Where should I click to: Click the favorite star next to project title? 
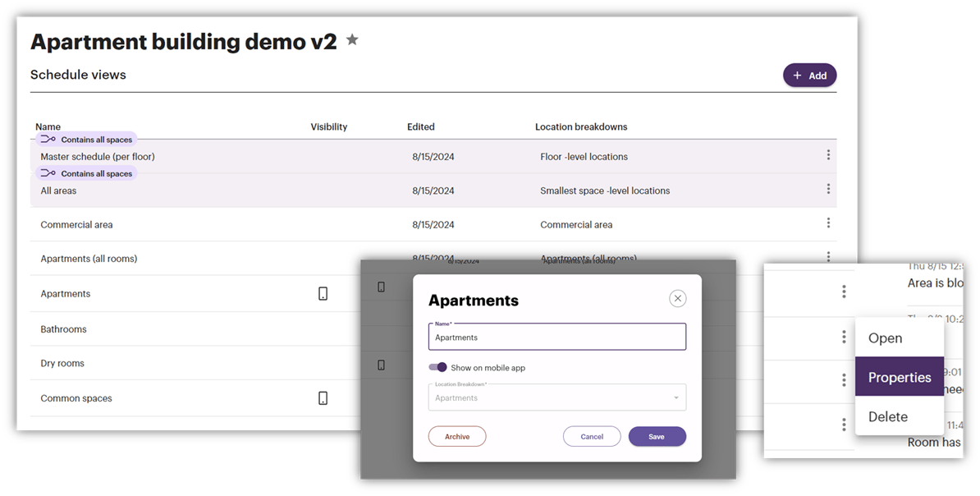pyautogui.click(x=352, y=40)
